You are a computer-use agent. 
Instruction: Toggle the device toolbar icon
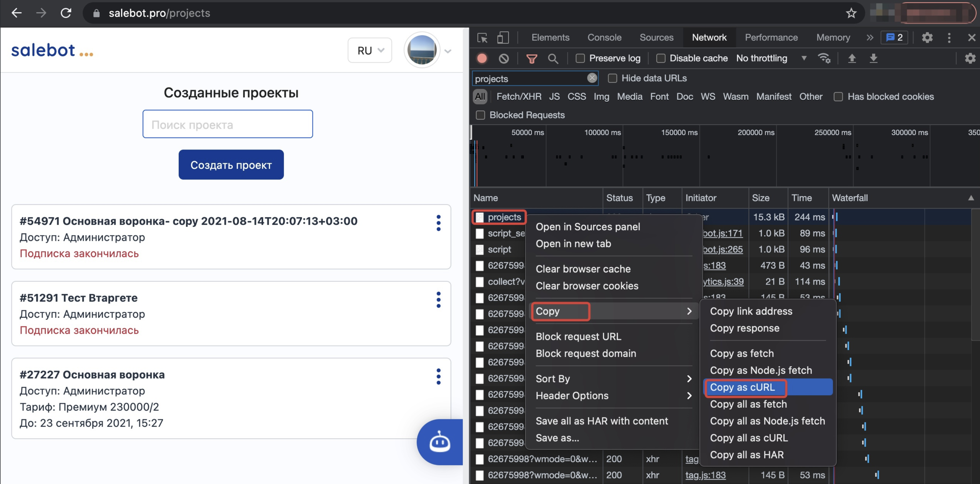tap(503, 38)
